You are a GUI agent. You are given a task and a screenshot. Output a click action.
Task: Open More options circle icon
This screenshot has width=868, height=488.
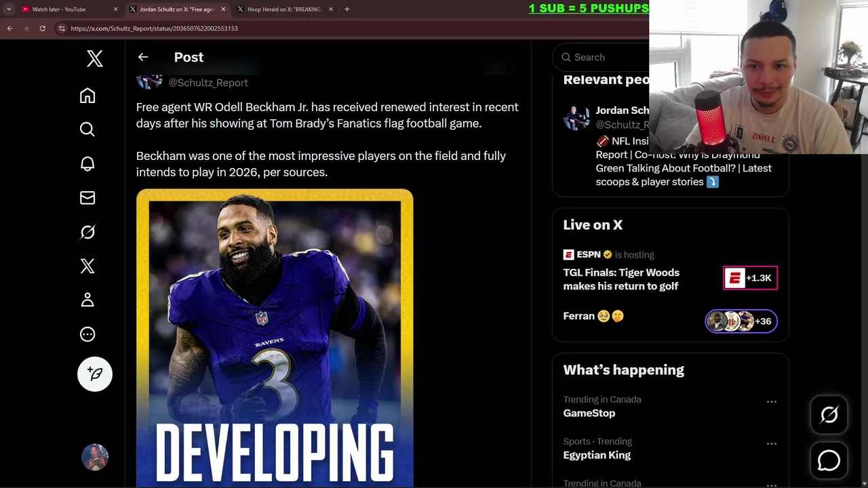[87, 334]
